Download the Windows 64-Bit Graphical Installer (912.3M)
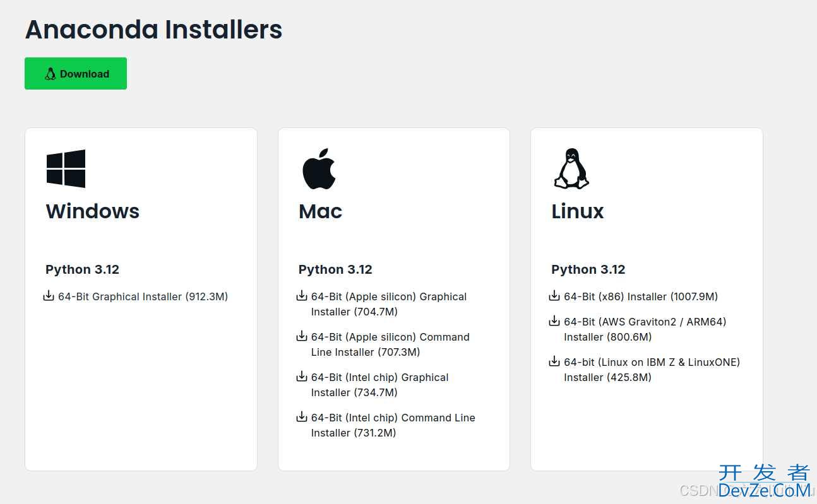The image size is (817, 504). 143,296
